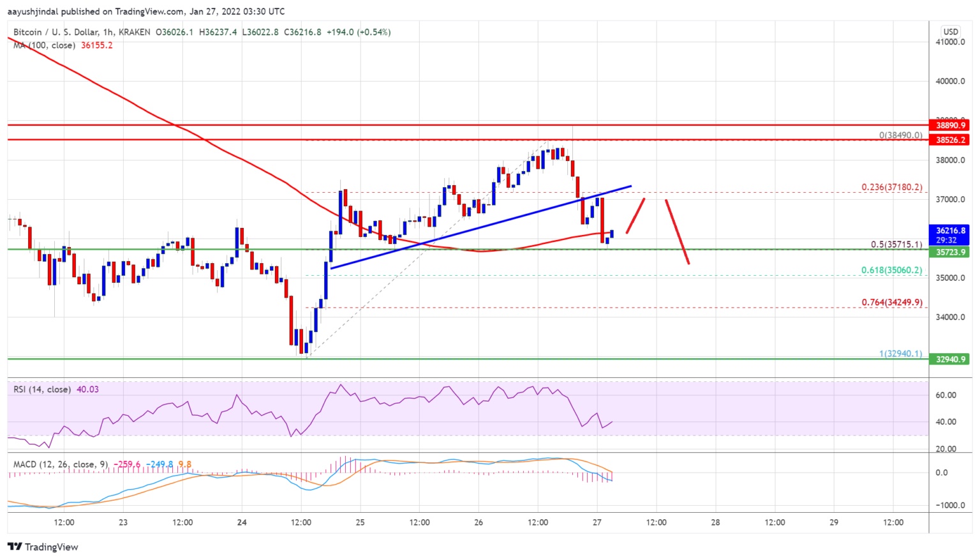Click the TradingView logo at bottom left
This screenshot has width=980, height=560.
click(x=43, y=547)
